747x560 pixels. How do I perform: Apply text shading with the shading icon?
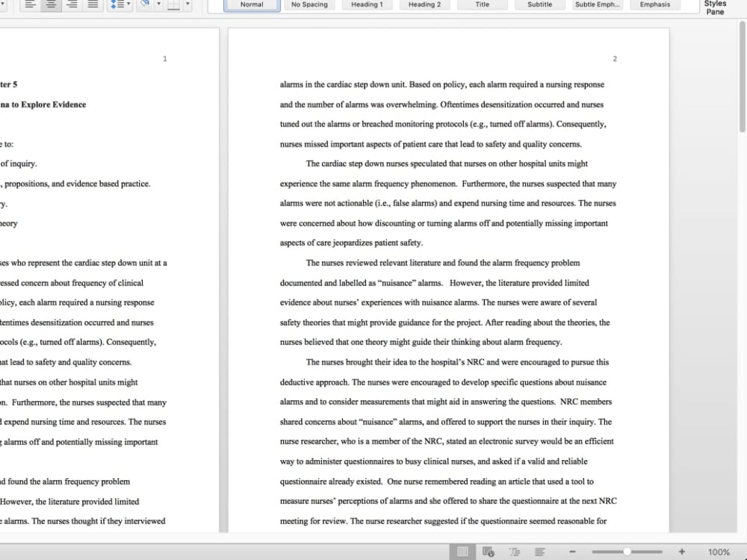pos(147,5)
